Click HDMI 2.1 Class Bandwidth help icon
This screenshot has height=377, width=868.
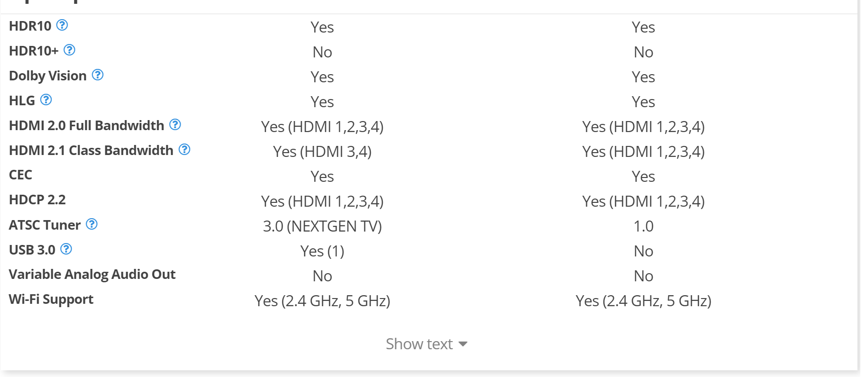184,150
